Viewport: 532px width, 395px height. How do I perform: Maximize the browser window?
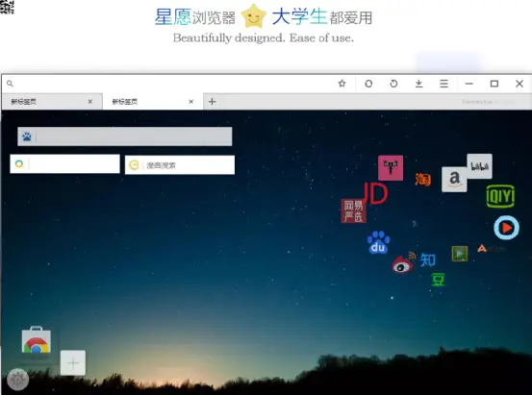pos(494,84)
